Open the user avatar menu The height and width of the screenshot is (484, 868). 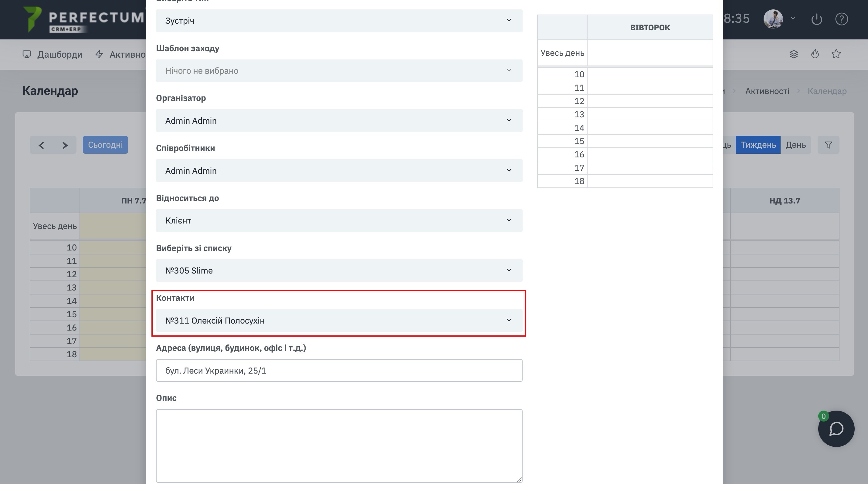click(773, 19)
